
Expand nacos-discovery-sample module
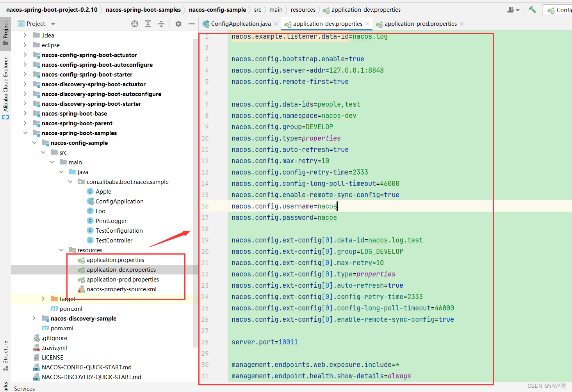point(34,318)
